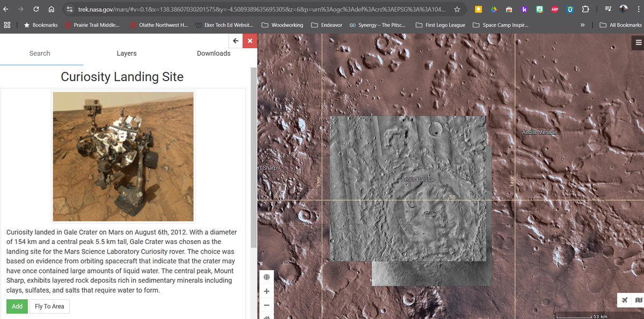Reload the NASA Trek page

click(36, 9)
